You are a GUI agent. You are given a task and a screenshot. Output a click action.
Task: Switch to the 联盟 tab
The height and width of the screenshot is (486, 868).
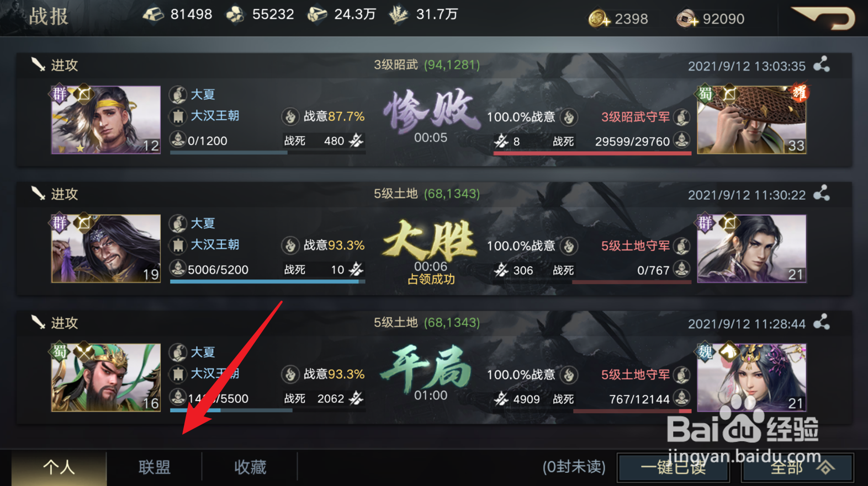155,467
